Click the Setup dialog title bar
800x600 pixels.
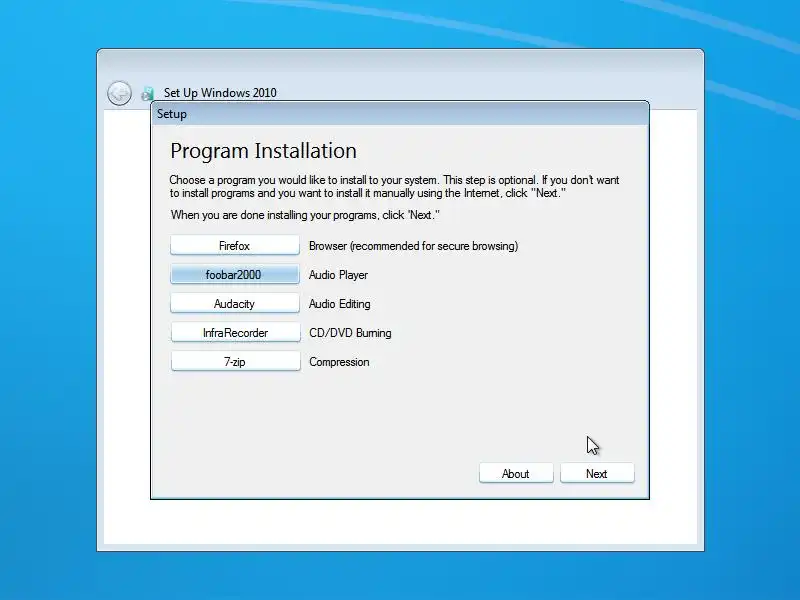(x=400, y=114)
